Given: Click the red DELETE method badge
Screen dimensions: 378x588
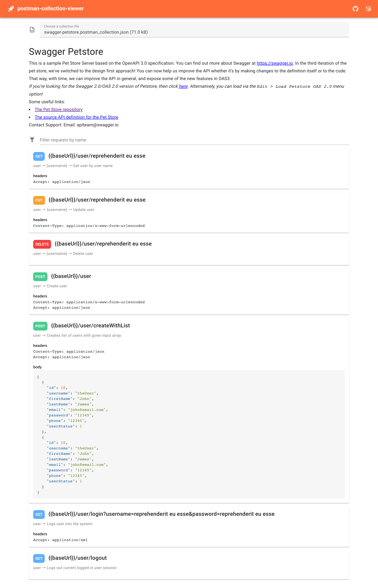Looking at the screenshot, I should [x=42, y=244].
